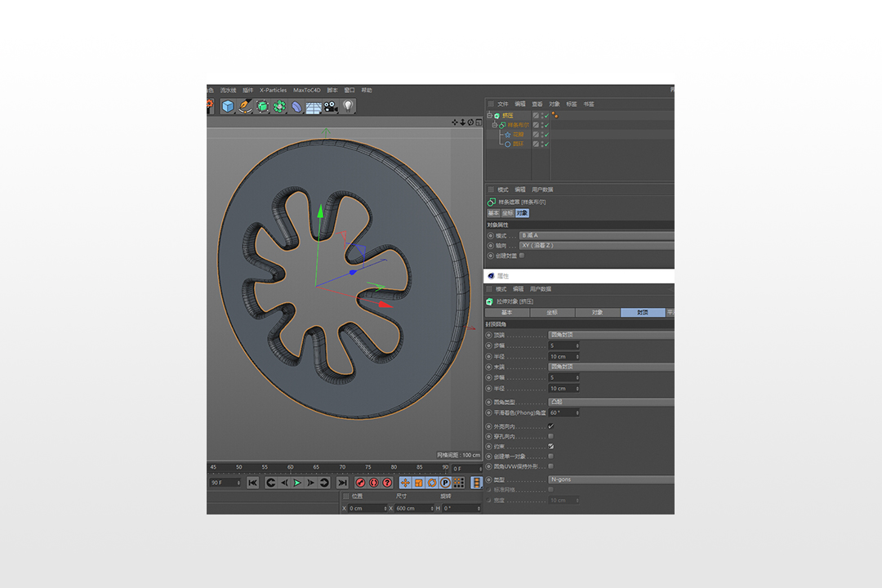Switch to 封顶 caps tab of extrude
882x588 pixels.
pyautogui.click(x=643, y=312)
